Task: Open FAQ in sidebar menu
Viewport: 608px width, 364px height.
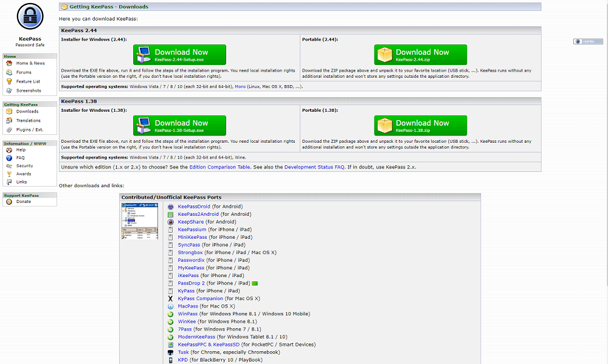Action: coord(20,158)
